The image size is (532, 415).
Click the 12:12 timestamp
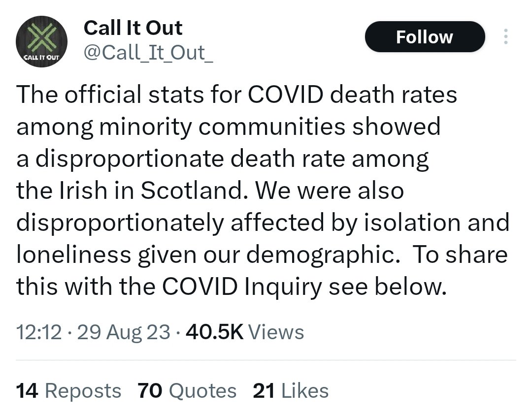(x=39, y=332)
